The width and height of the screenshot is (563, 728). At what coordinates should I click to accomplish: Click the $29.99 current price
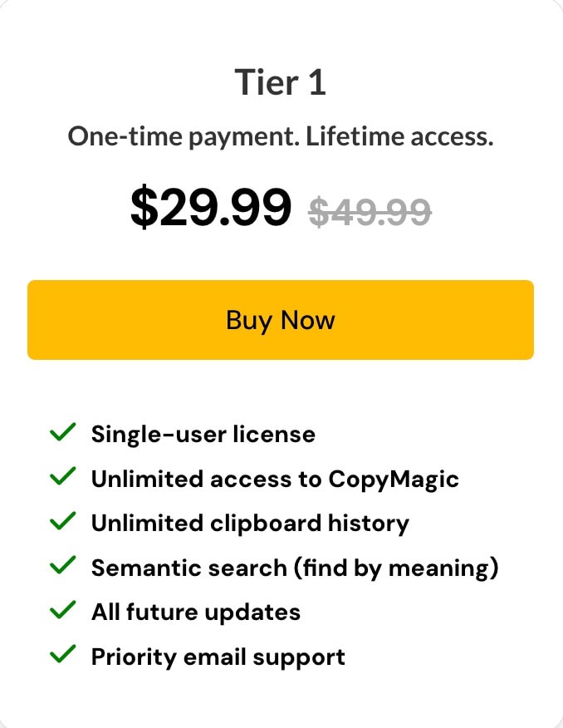click(x=211, y=207)
